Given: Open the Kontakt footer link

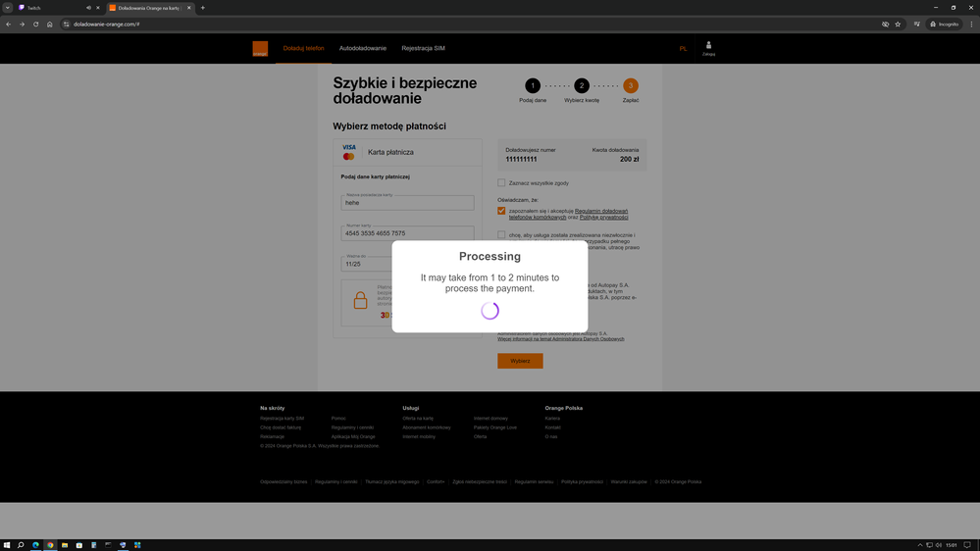Looking at the screenshot, I should click(552, 427).
